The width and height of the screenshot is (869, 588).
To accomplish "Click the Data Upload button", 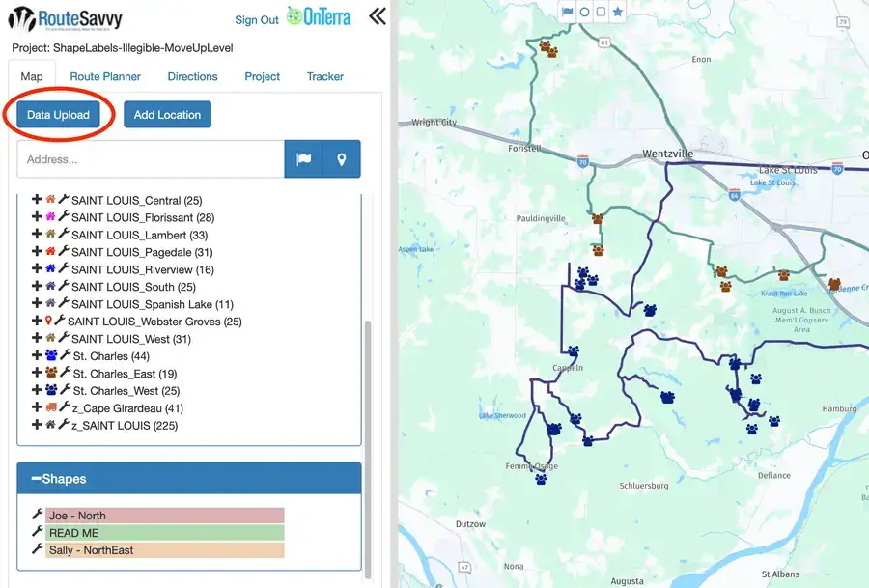I will (58, 114).
